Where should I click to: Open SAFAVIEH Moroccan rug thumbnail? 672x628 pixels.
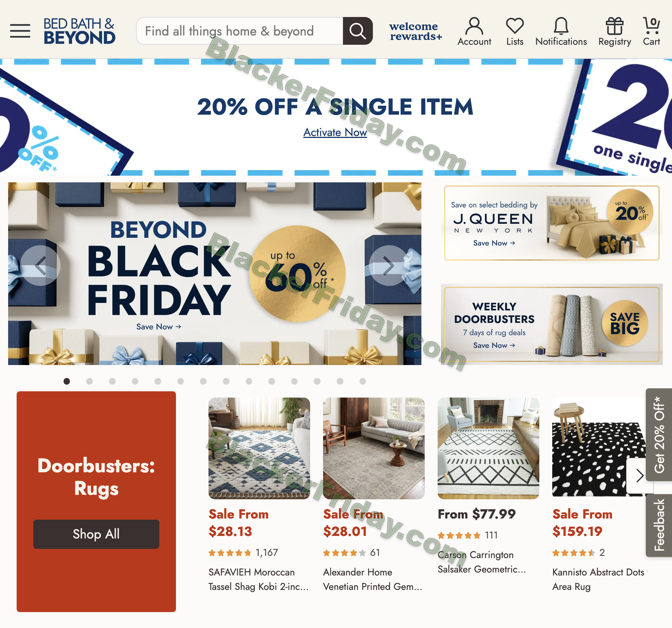[x=259, y=448]
